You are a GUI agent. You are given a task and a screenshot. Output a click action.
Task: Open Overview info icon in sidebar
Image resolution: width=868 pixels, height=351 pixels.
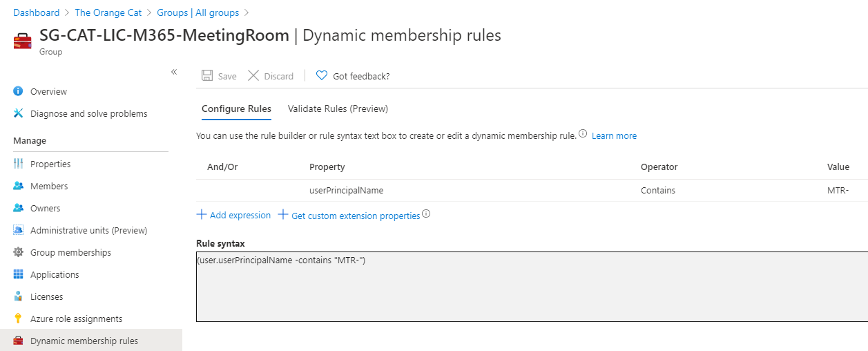tap(18, 91)
